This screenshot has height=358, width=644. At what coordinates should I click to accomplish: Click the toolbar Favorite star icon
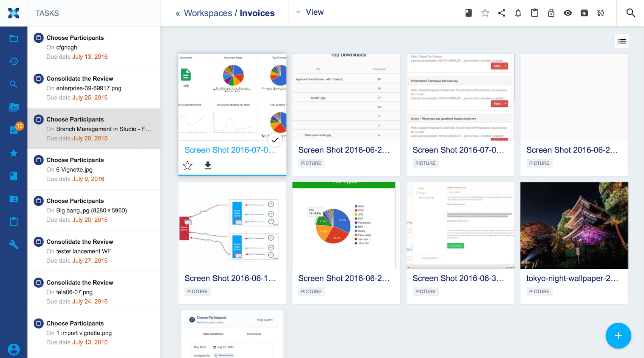[x=485, y=13]
